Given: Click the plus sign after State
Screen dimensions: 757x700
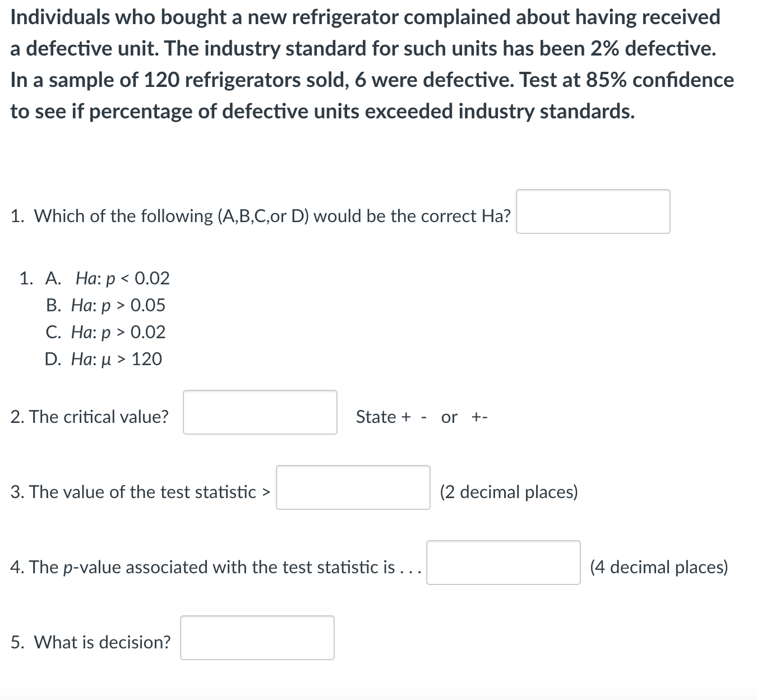Looking at the screenshot, I should coord(406,417).
